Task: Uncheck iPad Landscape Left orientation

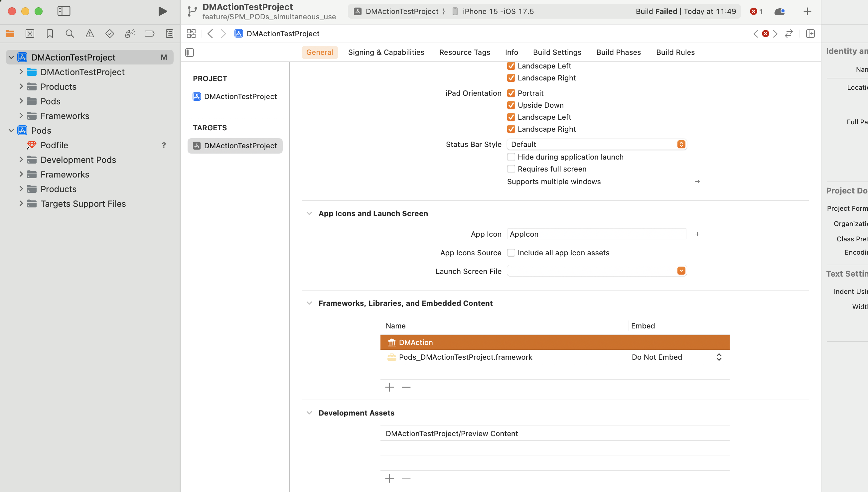Action: 511,117
